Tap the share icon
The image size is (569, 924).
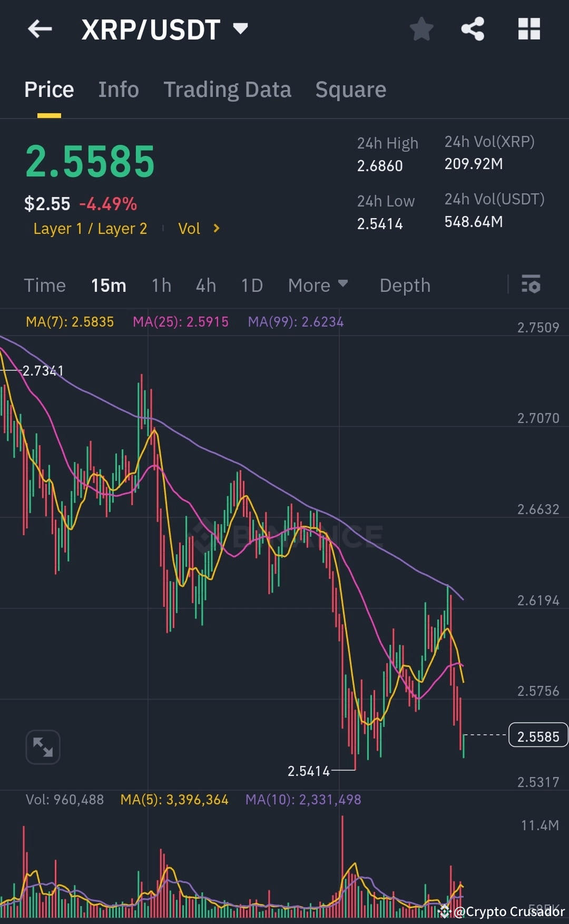click(473, 29)
